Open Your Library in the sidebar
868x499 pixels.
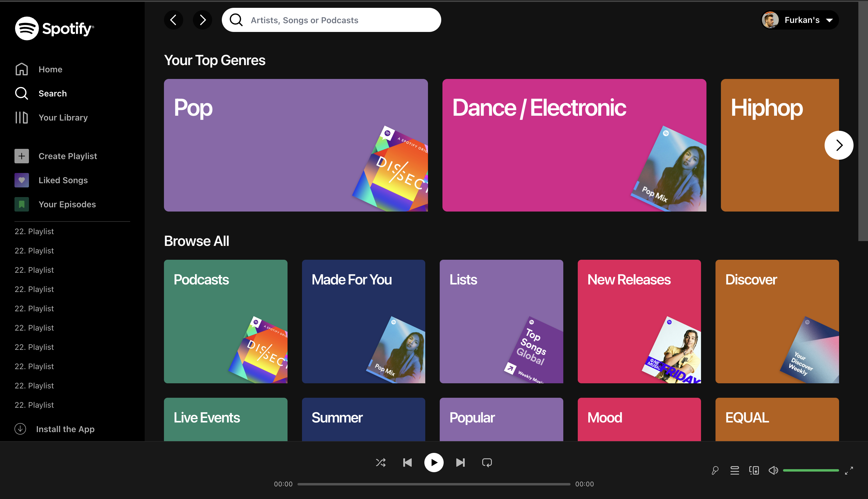[63, 118]
